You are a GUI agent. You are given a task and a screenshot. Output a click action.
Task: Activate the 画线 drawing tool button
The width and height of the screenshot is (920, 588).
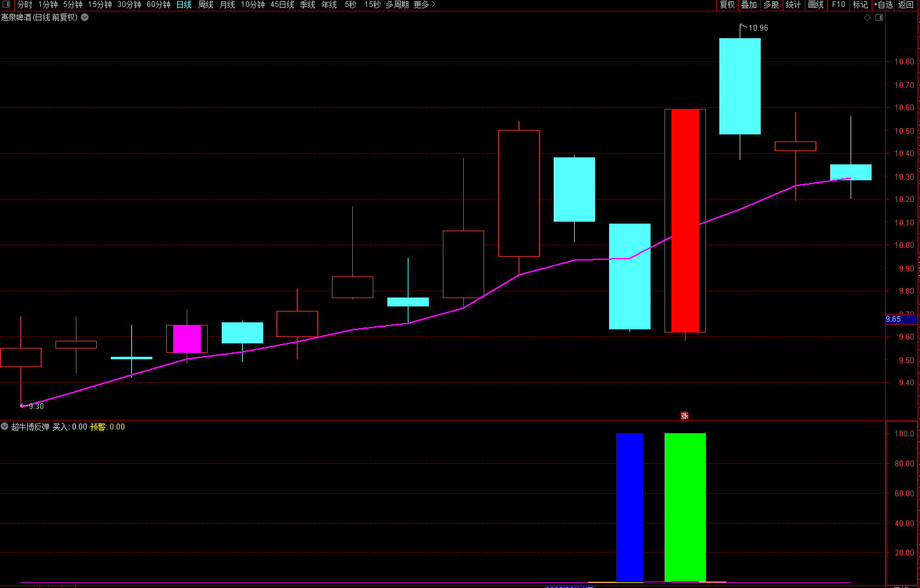[816, 4]
